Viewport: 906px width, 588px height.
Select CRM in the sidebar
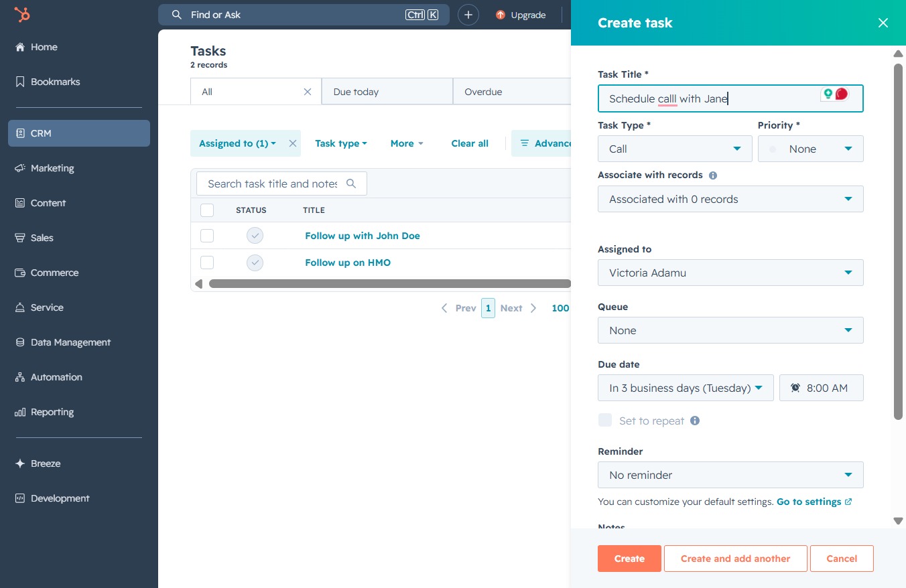pos(79,133)
